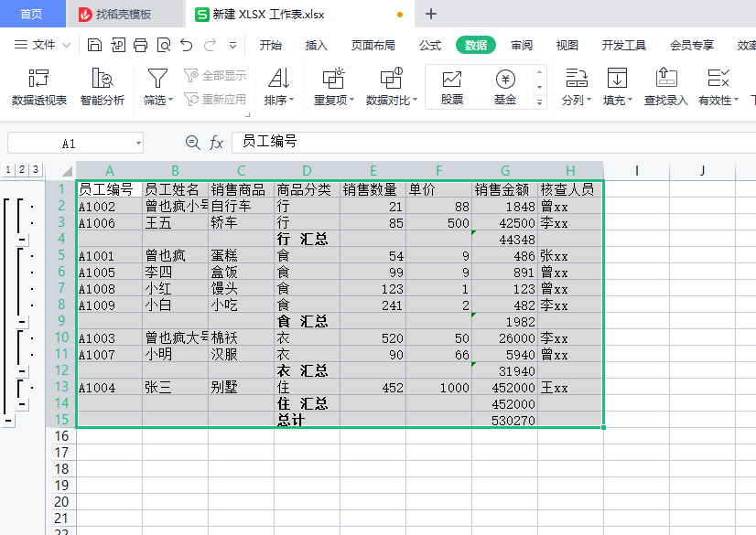Click the 填充 fill icon
Viewport: 756px width, 535px height.
tap(617, 78)
